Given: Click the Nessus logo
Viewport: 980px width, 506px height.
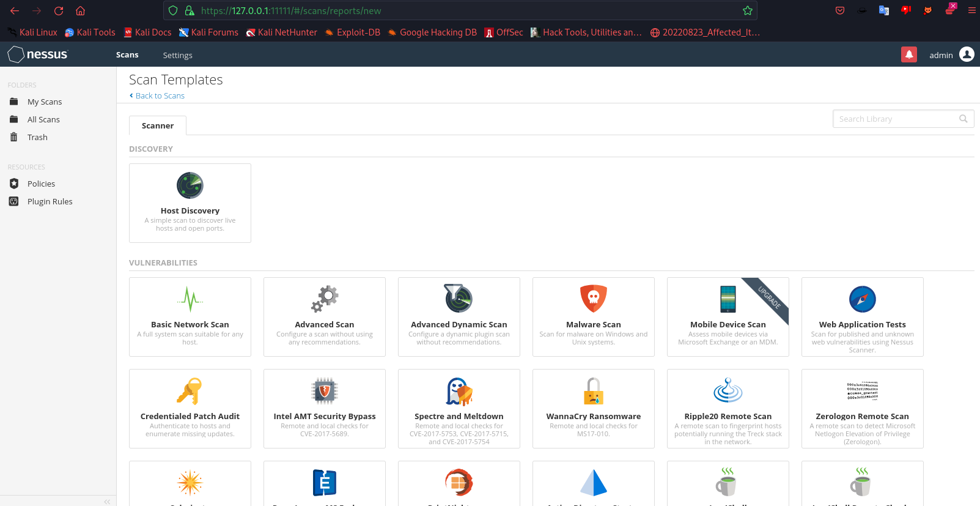Looking at the screenshot, I should [x=38, y=54].
